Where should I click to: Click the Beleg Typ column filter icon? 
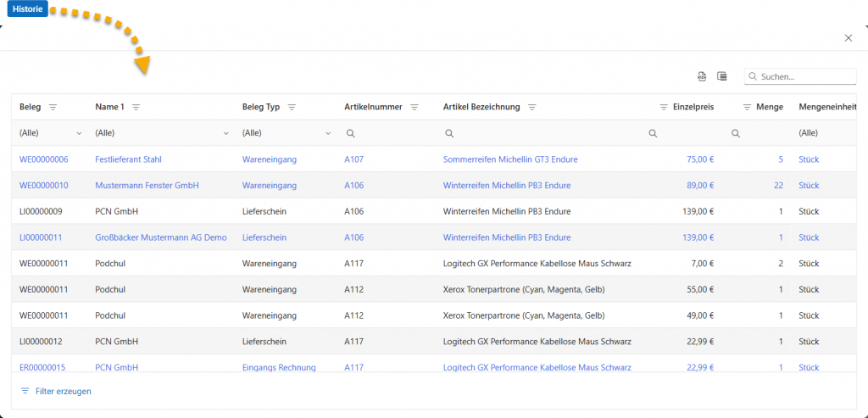[x=292, y=107]
